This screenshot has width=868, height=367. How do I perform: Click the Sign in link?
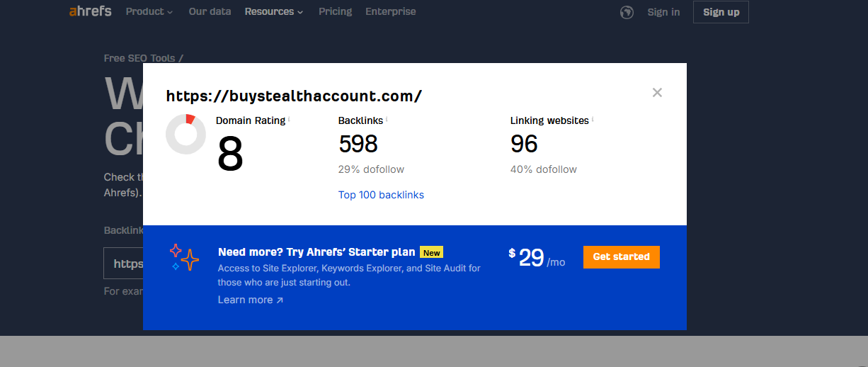[663, 12]
